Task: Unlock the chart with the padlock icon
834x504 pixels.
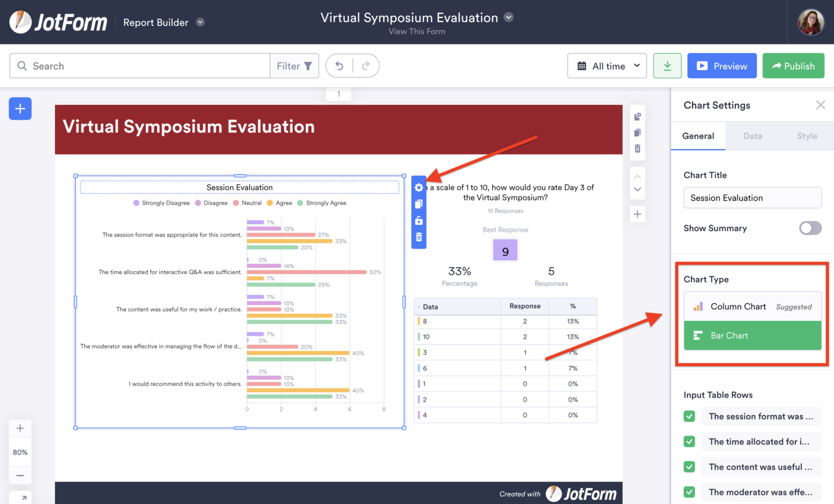Action: click(x=418, y=220)
